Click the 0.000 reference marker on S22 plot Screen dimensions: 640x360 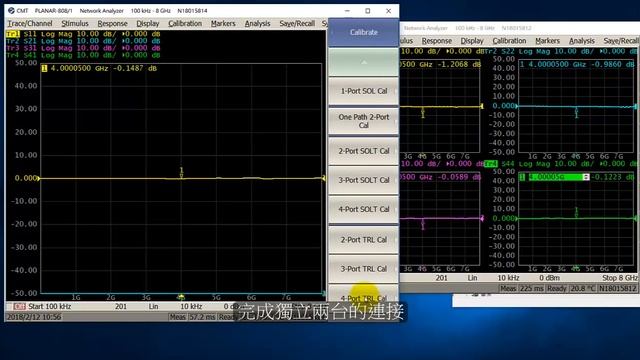point(504,106)
